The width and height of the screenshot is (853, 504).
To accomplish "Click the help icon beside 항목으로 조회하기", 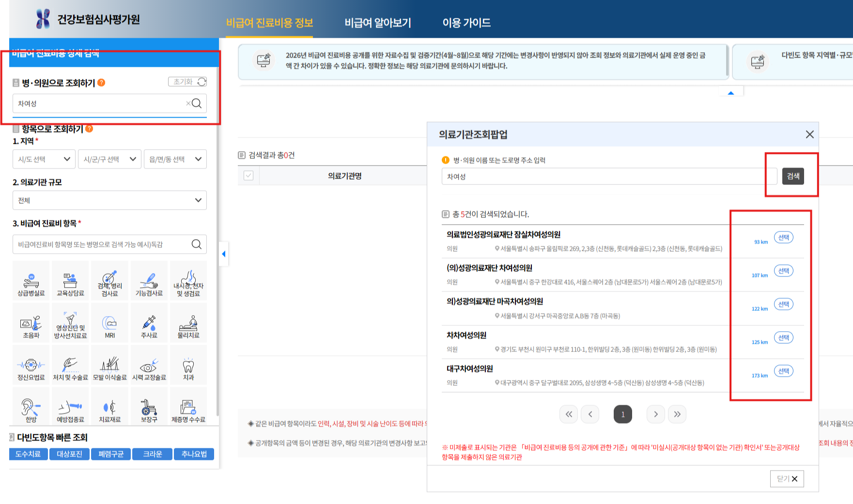I will pos(89,128).
